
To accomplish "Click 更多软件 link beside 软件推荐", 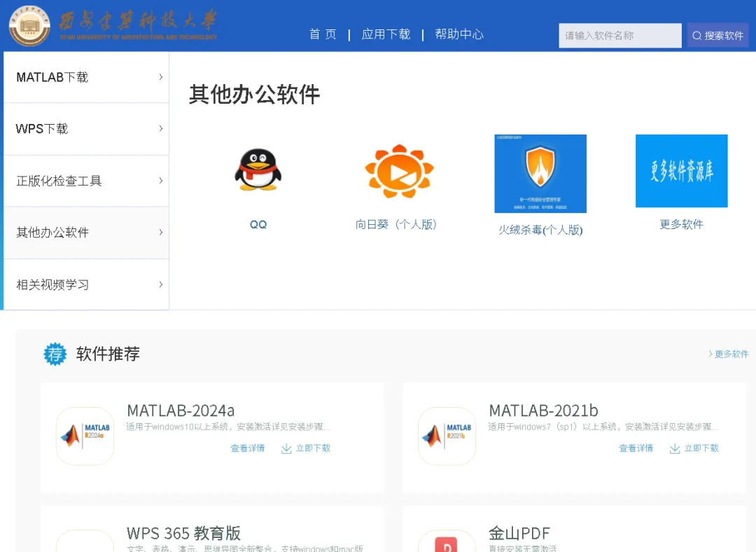I will point(729,354).
